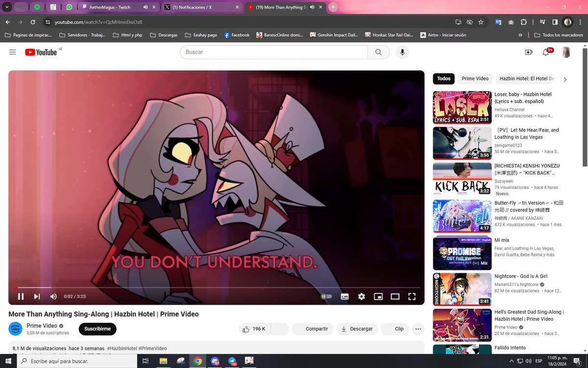Screen dimensions: 588x368
Task: Switch to theater mode
Action: tap(395, 296)
